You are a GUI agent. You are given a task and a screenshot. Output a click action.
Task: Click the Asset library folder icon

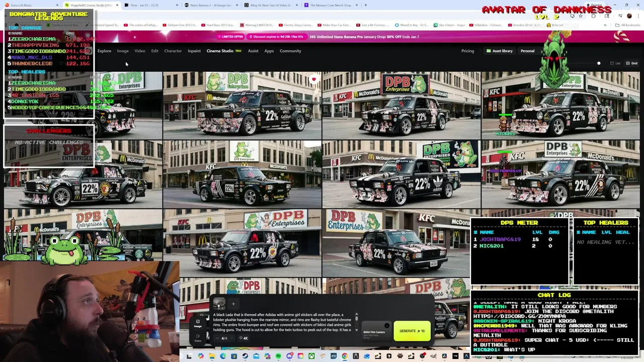[488, 51]
